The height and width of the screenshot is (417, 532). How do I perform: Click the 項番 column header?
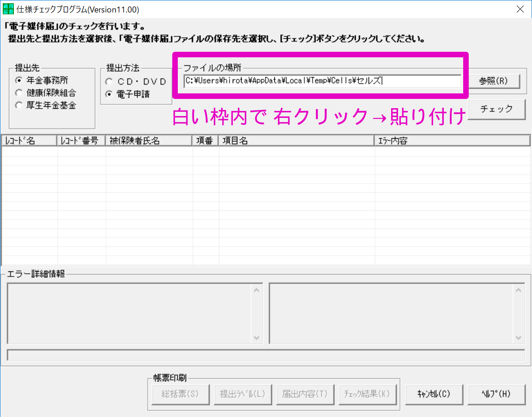(x=205, y=141)
